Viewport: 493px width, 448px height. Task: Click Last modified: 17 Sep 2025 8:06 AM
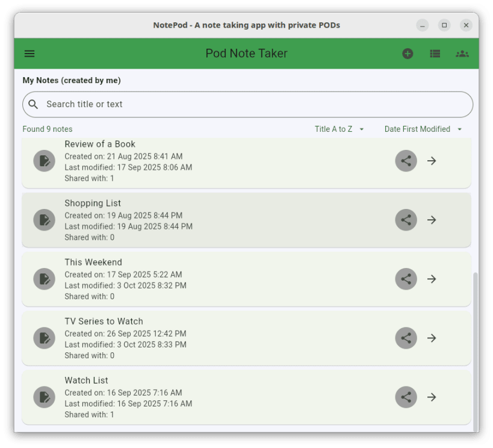[x=128, y=167]
